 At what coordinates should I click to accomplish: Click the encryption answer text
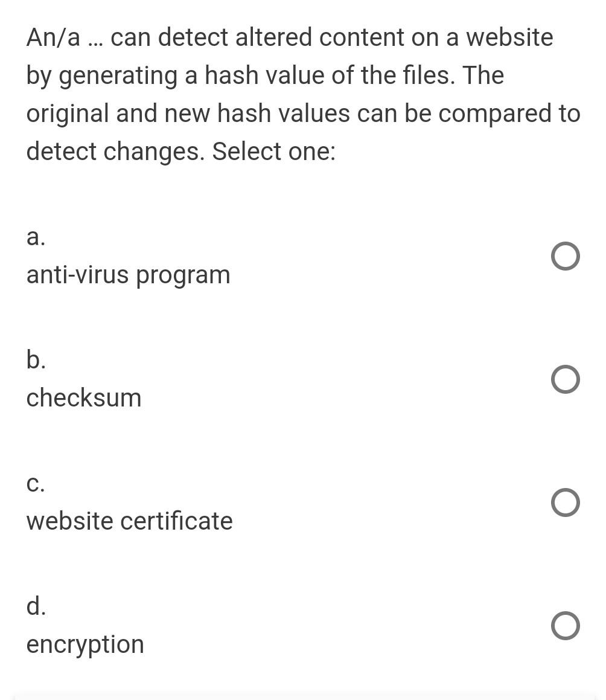pyautogui.click(x=85, y=644)
